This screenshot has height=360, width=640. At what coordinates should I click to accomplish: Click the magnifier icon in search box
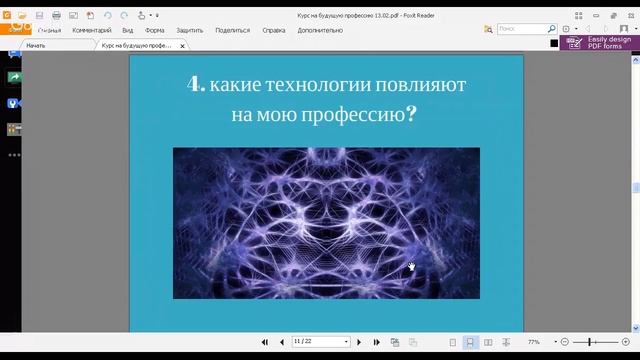click(x=551, y=29)
